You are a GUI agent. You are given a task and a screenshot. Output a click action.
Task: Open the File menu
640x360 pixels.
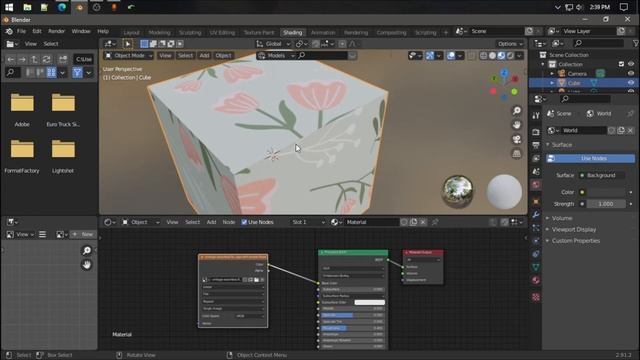[x=21, y=31]
